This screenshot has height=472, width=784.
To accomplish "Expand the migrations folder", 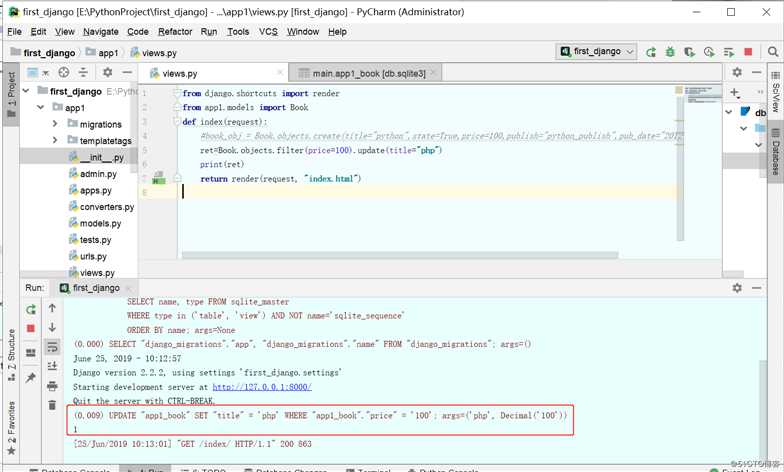I will coord(55,124).
